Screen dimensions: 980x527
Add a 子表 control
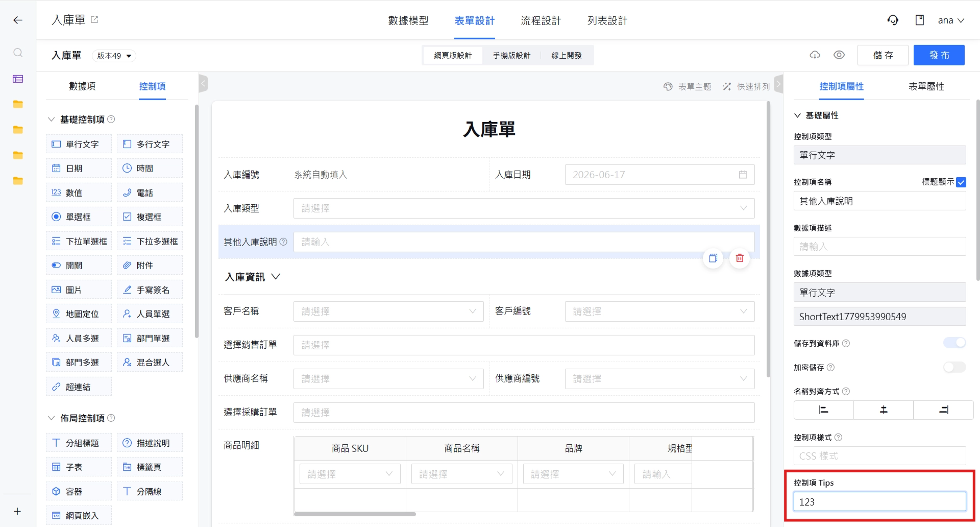(79, 467)
